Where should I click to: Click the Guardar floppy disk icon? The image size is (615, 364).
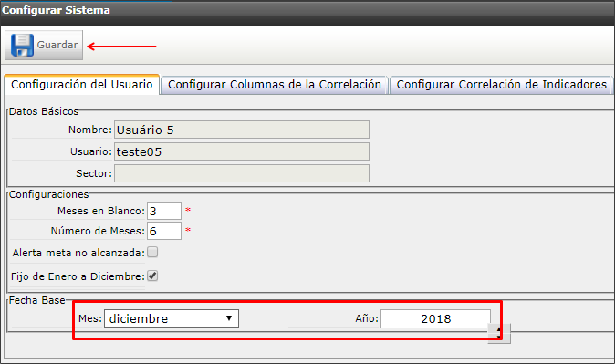22,45
